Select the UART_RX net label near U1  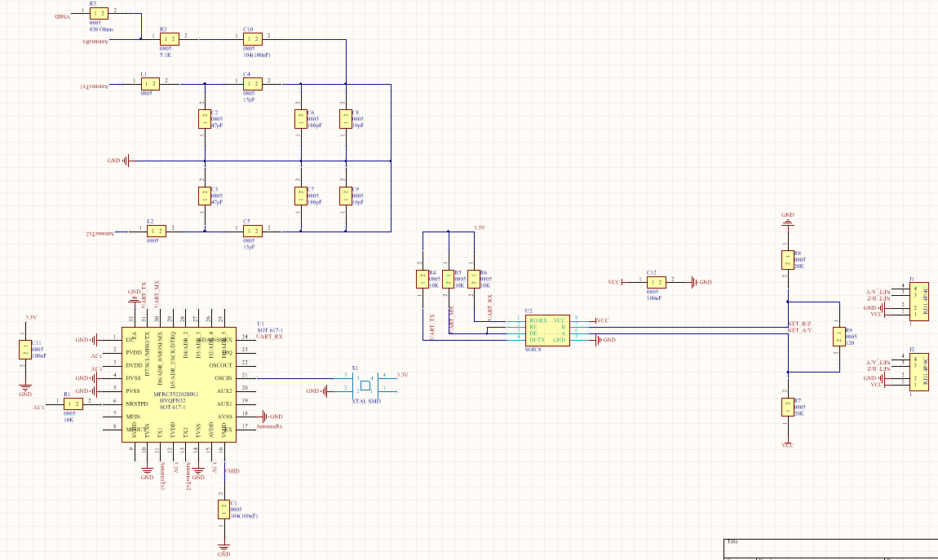click(x=269, y=334)
